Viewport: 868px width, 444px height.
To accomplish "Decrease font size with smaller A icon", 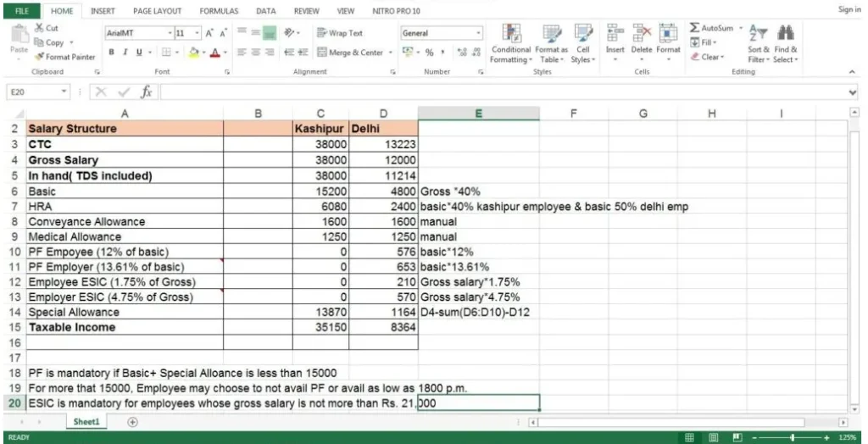I will tap(223, 33).
